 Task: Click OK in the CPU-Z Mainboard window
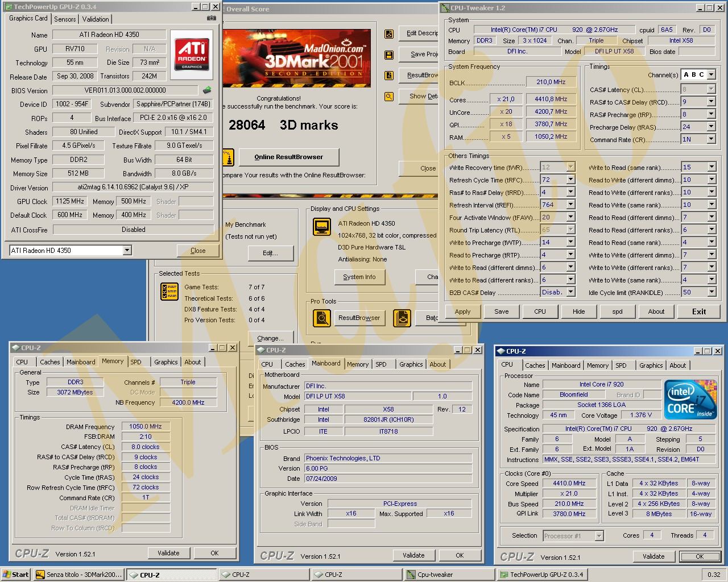pos(460,555)
